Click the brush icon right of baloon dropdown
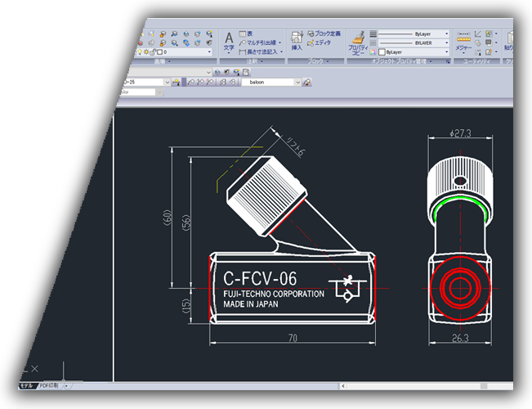The height and width of the screenshot is (409, 532). 307,82
